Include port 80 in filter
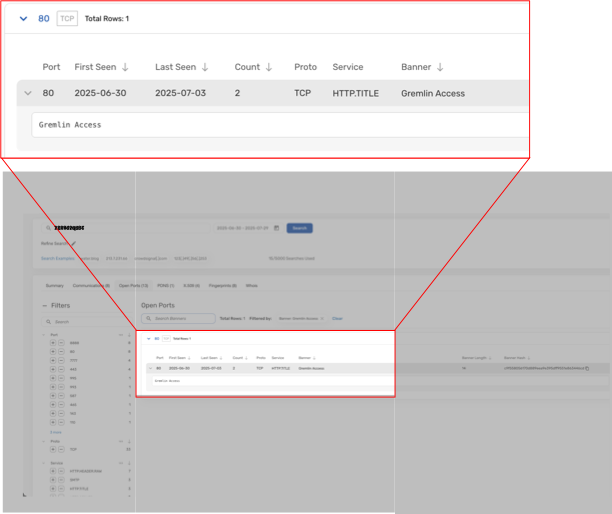 (53, 352)
